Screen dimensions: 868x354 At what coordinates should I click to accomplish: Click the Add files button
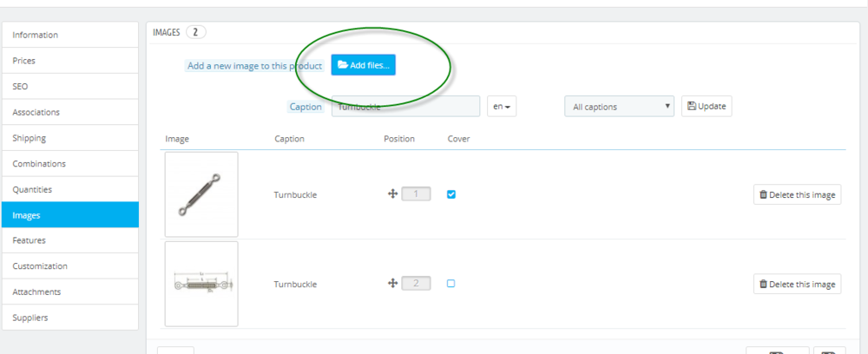click(x=363, y=65)
